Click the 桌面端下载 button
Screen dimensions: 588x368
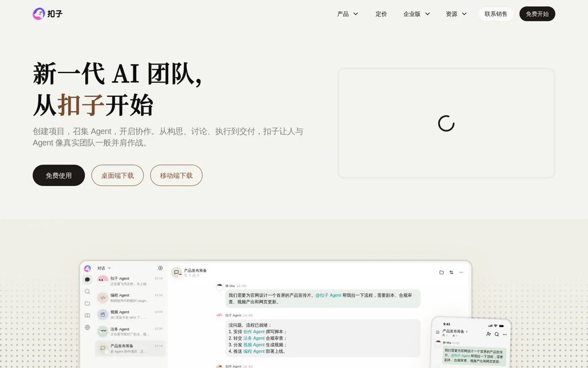coord(118,175)
